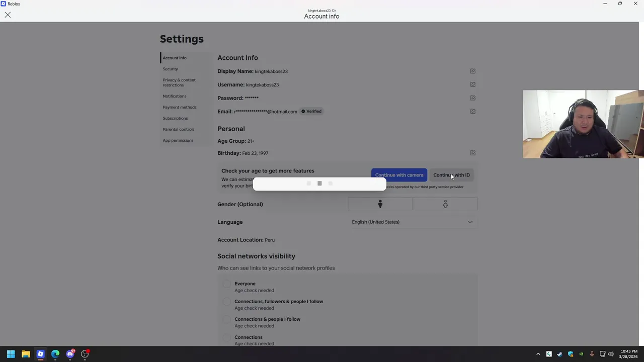Select the male gender icon
Viewport: 644px width, 362px height.
(380, 204)
